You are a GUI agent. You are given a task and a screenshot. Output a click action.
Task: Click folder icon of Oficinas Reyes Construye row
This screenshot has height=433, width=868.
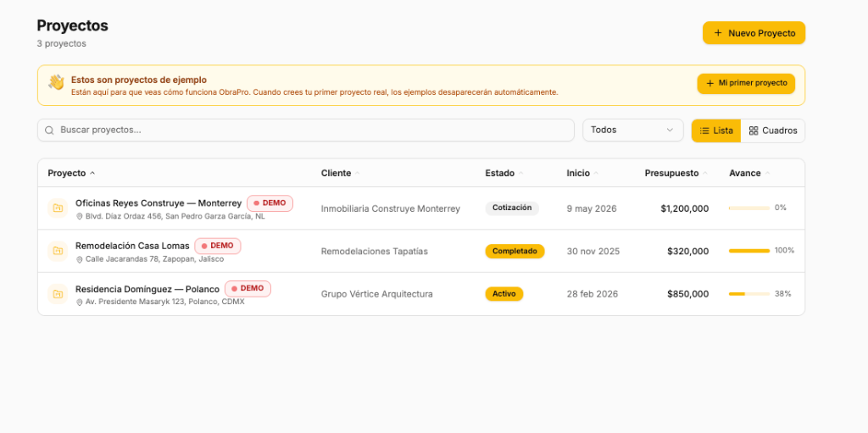point(58,208)
